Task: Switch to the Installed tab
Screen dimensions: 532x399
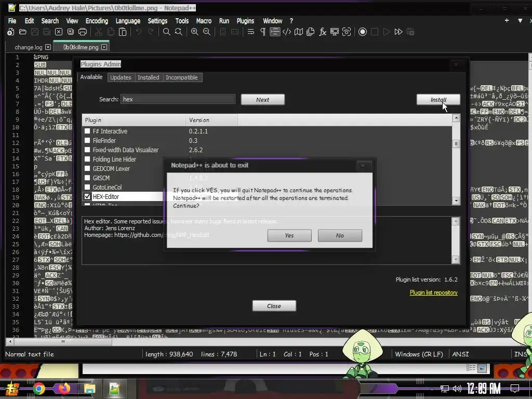Action: click(148, 77)
